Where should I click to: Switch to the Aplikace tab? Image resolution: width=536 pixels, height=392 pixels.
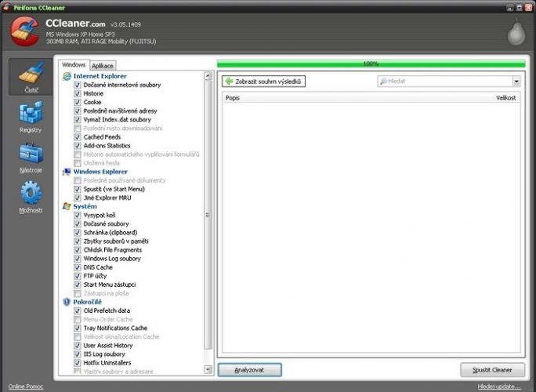103,66
